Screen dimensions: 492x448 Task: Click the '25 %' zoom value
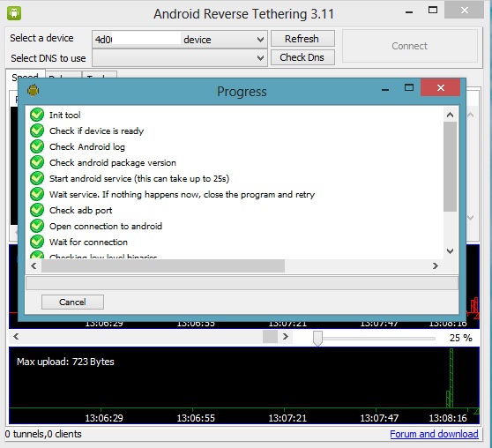coord(460,338)
